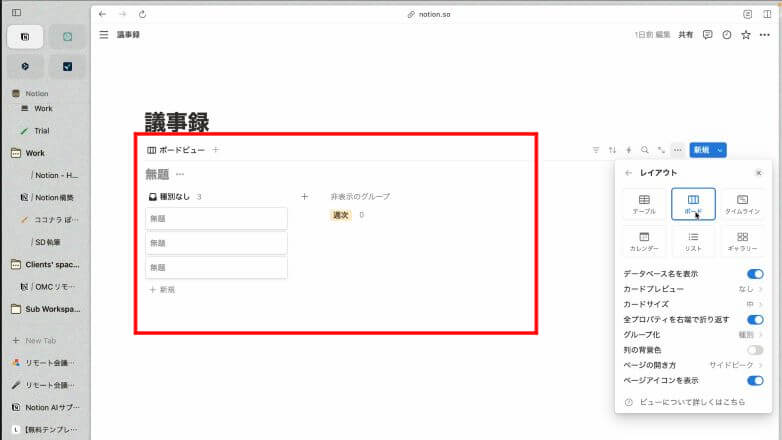This screenshot has height=440, width=782.
Task: Add a new database view
Action: 215,150
